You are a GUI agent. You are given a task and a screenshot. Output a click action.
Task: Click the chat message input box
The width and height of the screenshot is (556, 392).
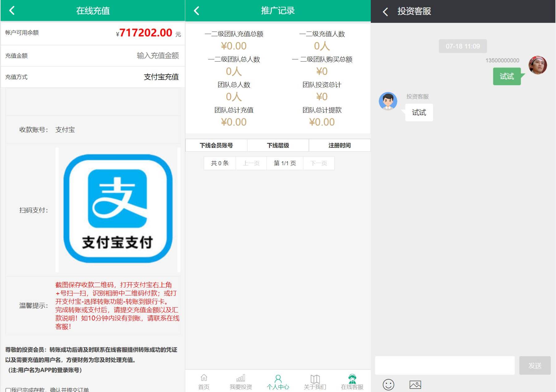444,365
